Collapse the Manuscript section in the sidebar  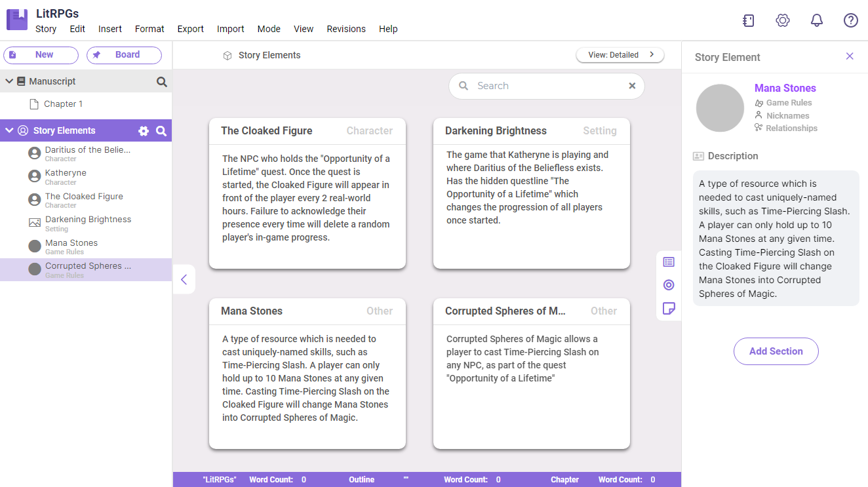pyautogui.click(x=9, y=81)
